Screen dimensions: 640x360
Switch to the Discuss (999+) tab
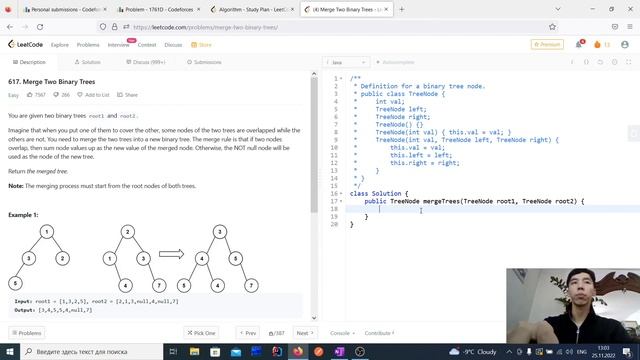point(146,62)
